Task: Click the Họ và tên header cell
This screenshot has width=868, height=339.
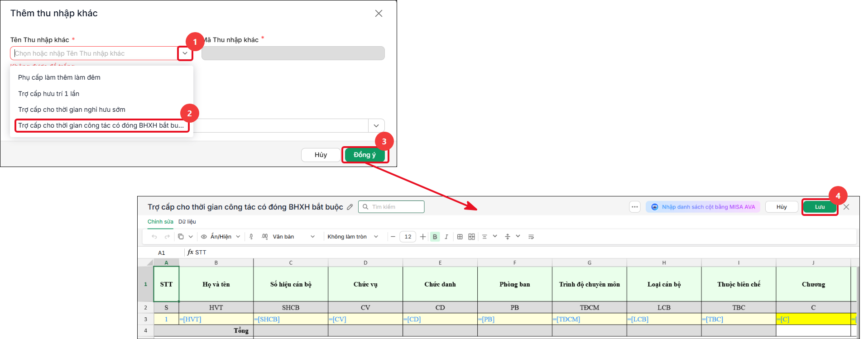Action: tap(216, 284)
